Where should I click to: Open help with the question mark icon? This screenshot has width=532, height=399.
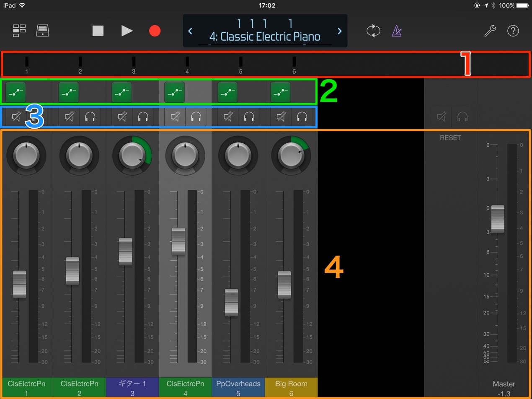pyautogui.click(x=513, y=31)
